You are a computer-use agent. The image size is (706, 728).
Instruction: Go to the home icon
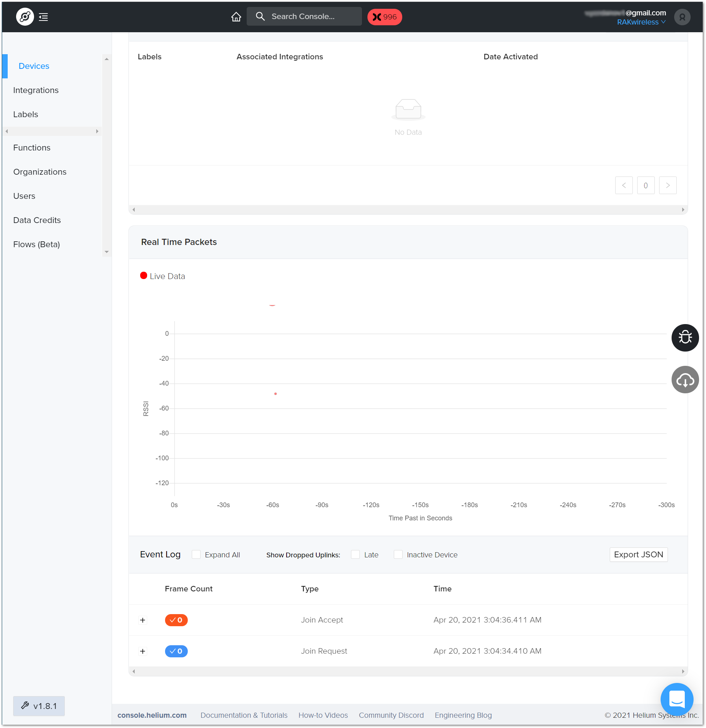pos(236,17)
